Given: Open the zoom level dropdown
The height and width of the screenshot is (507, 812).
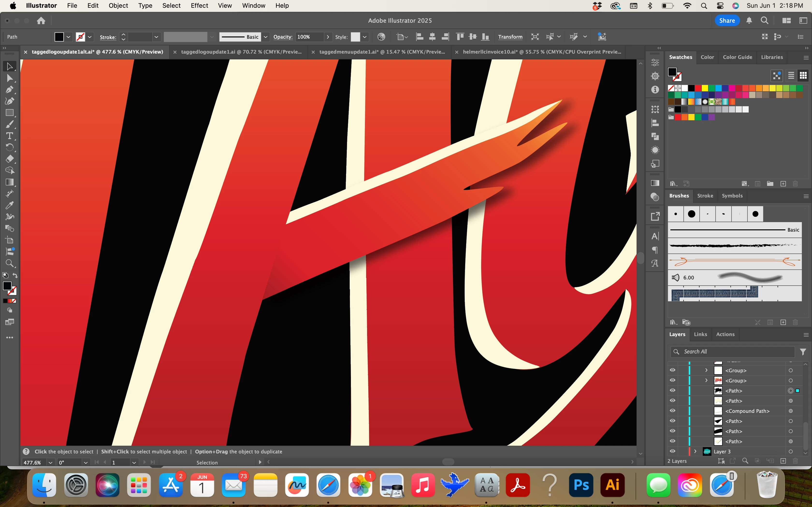Looking at the screenshot, I should click(50, 462).
